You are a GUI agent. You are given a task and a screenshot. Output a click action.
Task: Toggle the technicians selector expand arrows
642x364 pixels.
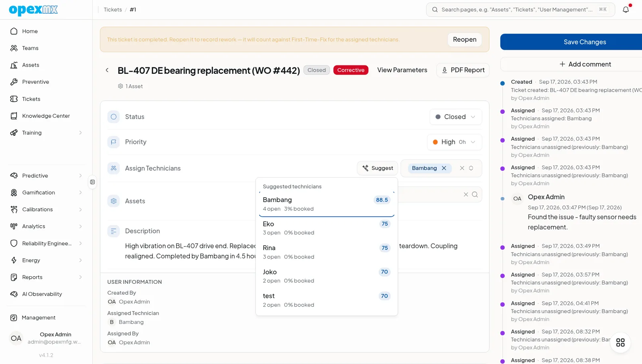pos(471,168)
